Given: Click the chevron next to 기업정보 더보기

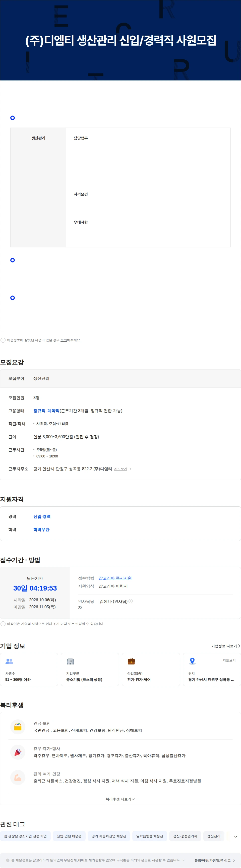Looking at the screenshot, I should (x=239, y=646).
